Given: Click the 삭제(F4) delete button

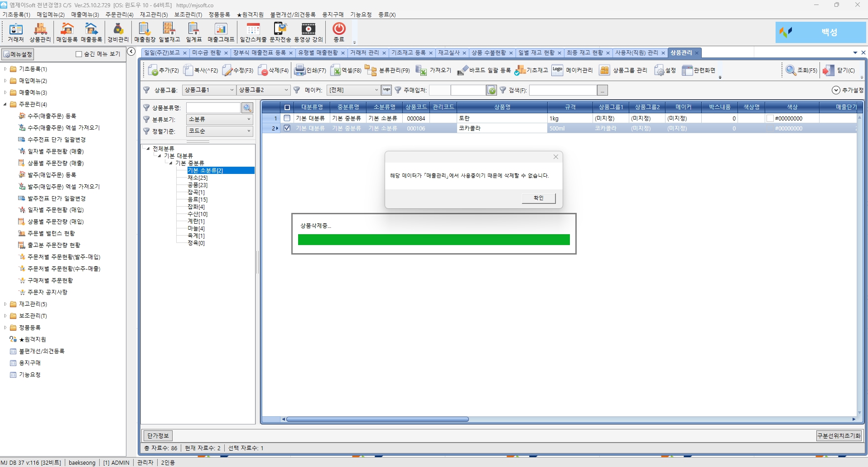Looking at the screenshot, I should tap(273, 70).
